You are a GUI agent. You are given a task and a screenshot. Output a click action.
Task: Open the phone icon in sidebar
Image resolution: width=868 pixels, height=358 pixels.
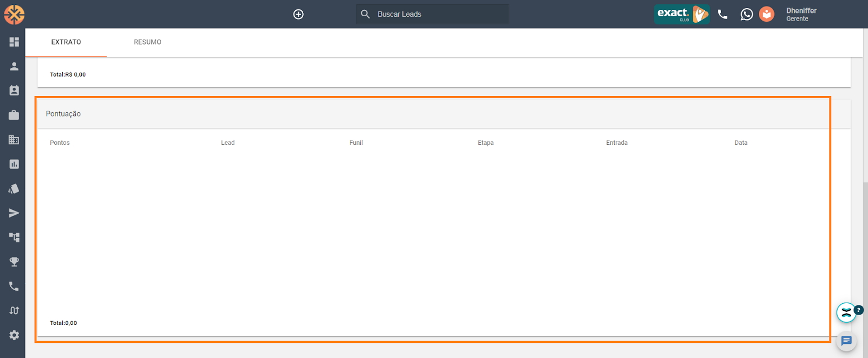[x=14, y=286]
